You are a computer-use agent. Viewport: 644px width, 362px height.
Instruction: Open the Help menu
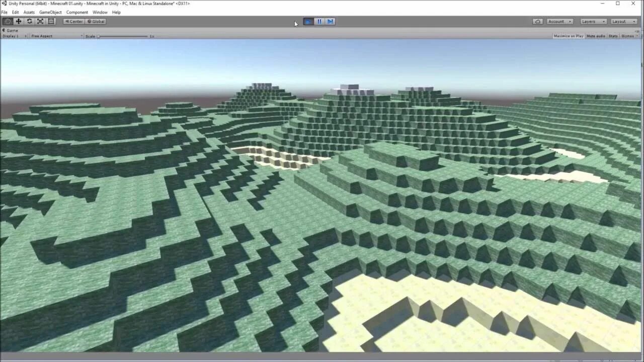click(x=116, y=12)
